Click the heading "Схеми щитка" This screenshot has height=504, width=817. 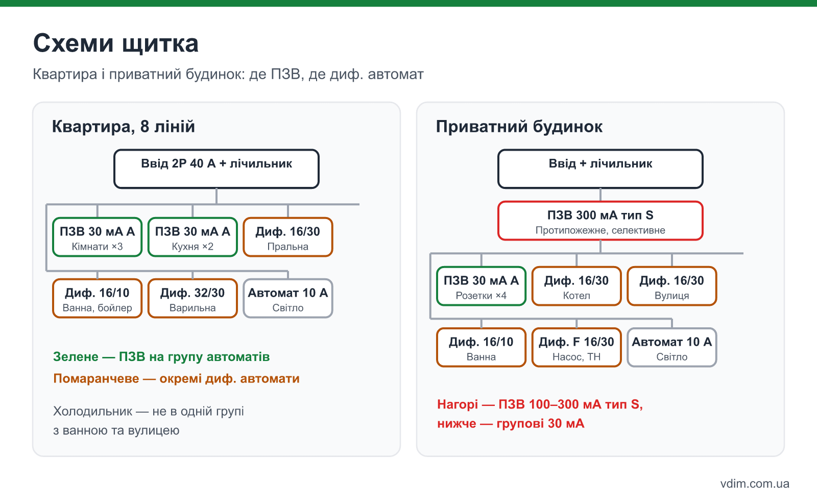[116, 43]
